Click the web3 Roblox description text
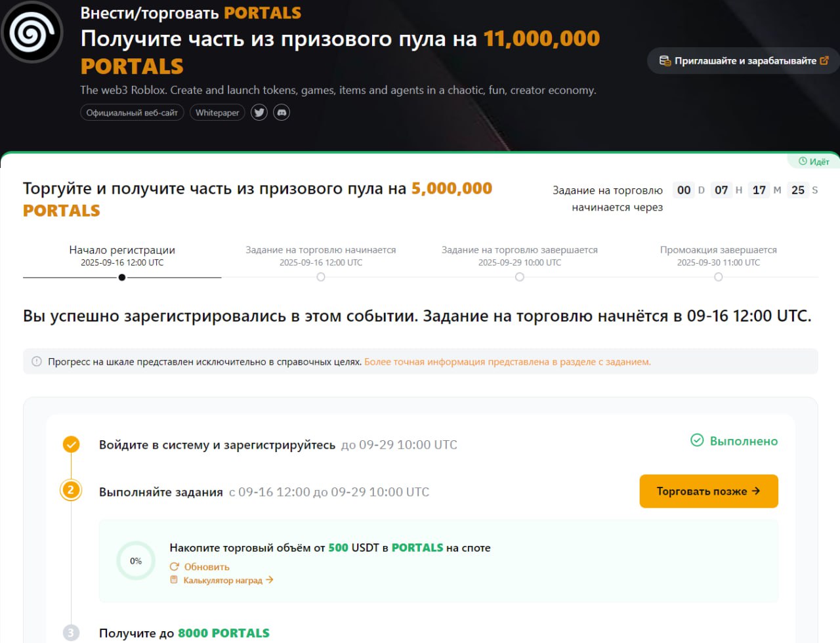 338,91
